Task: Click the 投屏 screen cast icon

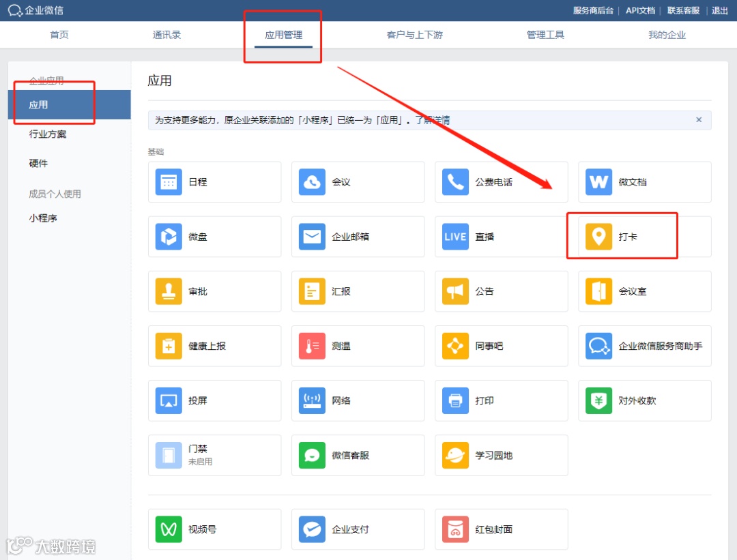Action: tap(169, 401)
